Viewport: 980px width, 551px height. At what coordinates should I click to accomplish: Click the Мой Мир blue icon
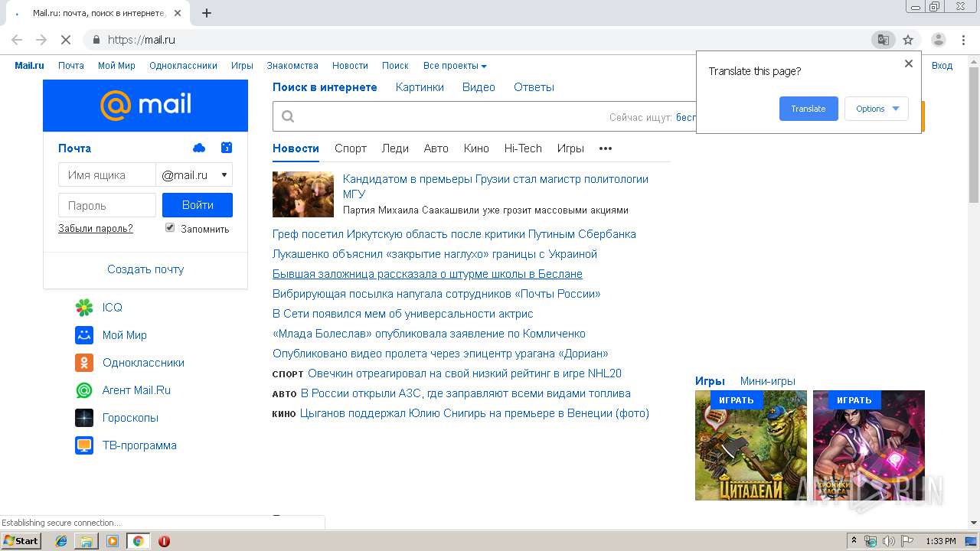pyautogui.click(x=84, y=335)
